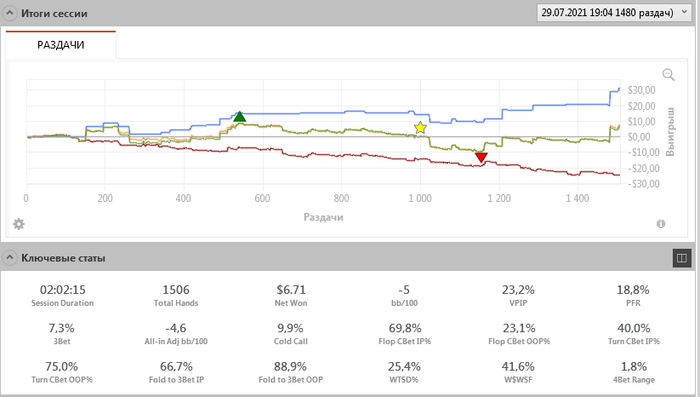This screenshot has height=397, width=700.
Task: Click the VPIP 23,2% stat
Action: point(518,296)
